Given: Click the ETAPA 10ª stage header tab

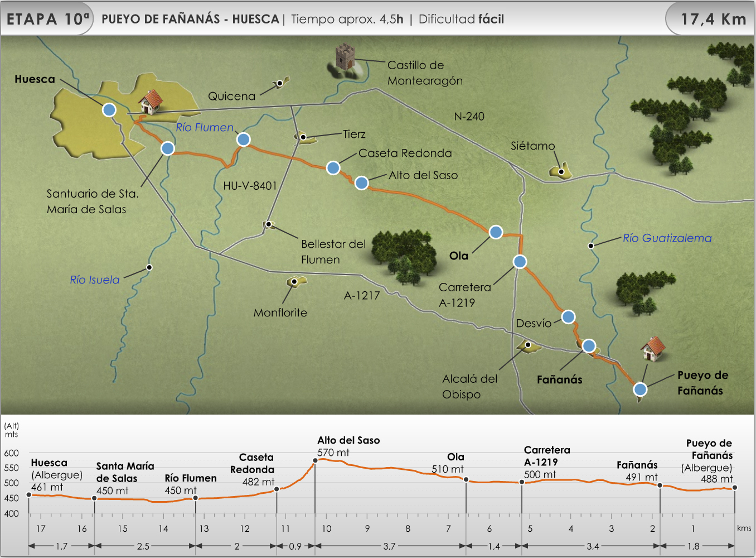Looking at the screenshot, I should pos(47,19).
